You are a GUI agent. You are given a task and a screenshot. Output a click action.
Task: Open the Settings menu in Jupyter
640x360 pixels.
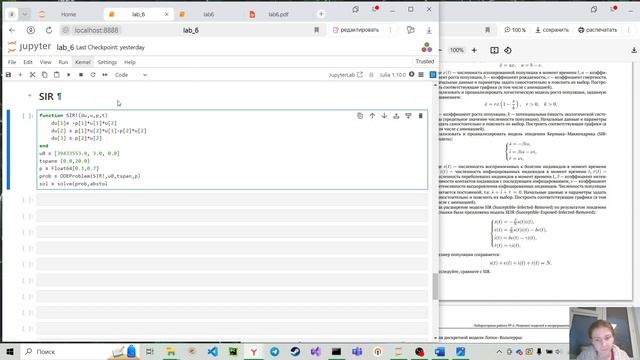[107, 62]
